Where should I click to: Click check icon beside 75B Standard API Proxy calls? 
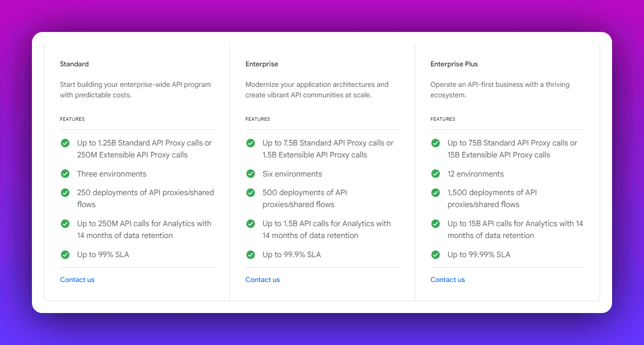pyautogui.click(x=436, y=143)
